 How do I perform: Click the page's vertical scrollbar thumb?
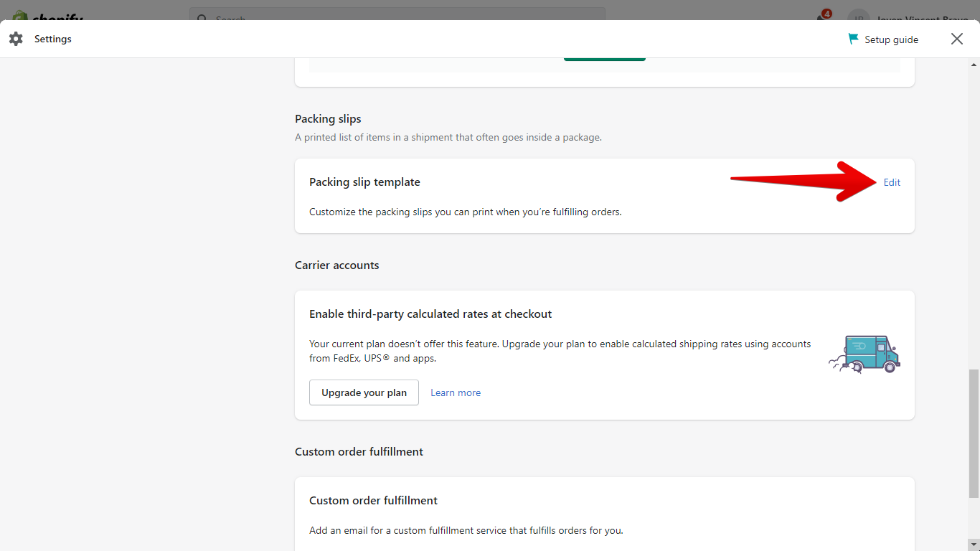[x=973, y=433]
